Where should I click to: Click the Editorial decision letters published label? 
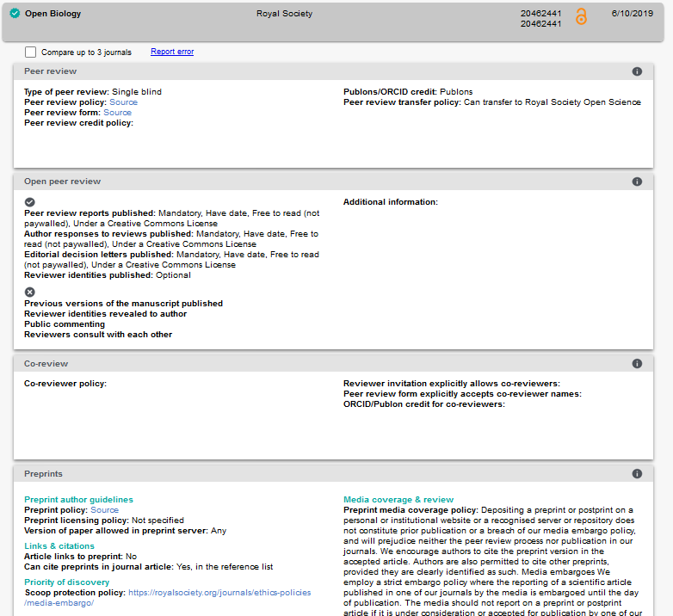[99, 255]
